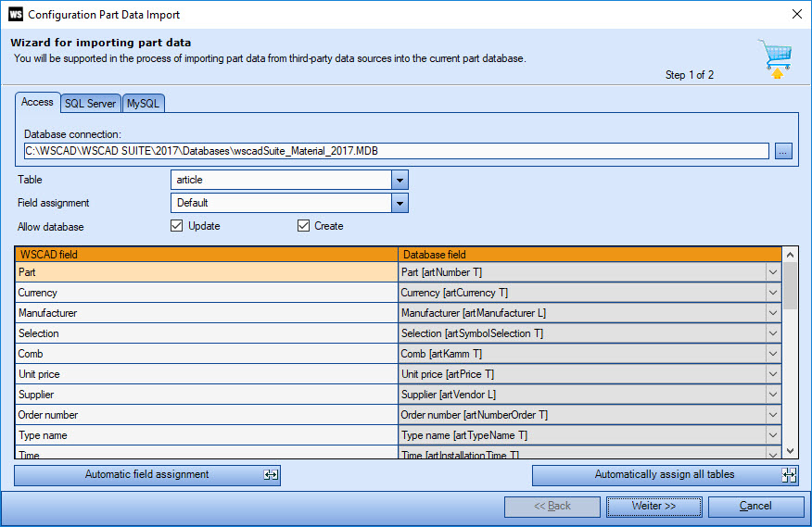Expand the Field assignment Default dropdown

pyautogui.click(x=400, y=203)
